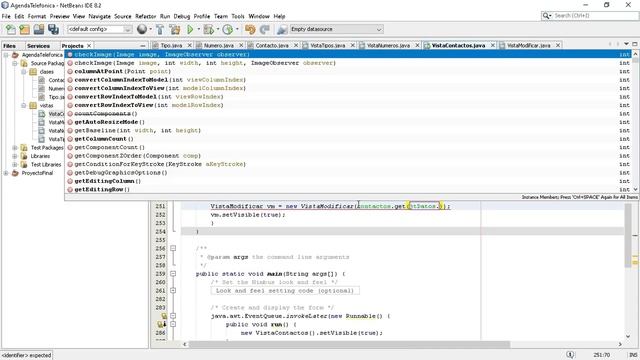The image size is (640, 360).
Task: Show the editor tabs list dropdown
Action: [x=626, y=44]
